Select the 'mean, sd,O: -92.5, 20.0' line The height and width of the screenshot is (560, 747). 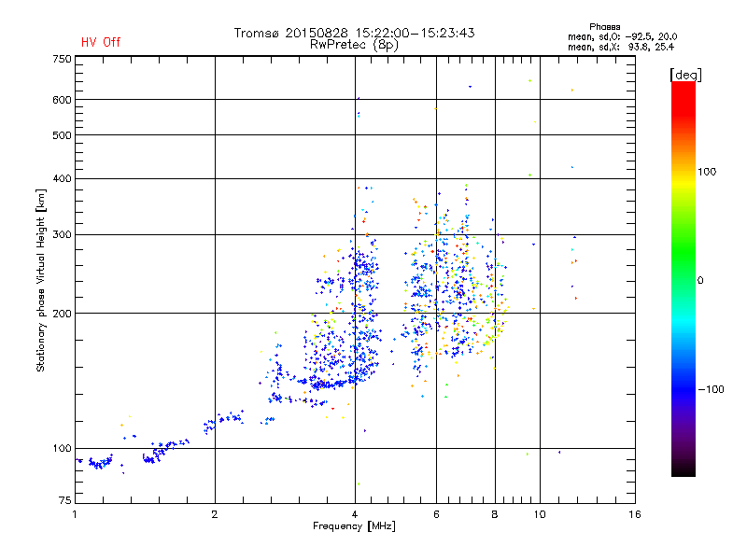click(x=622, y=36)
